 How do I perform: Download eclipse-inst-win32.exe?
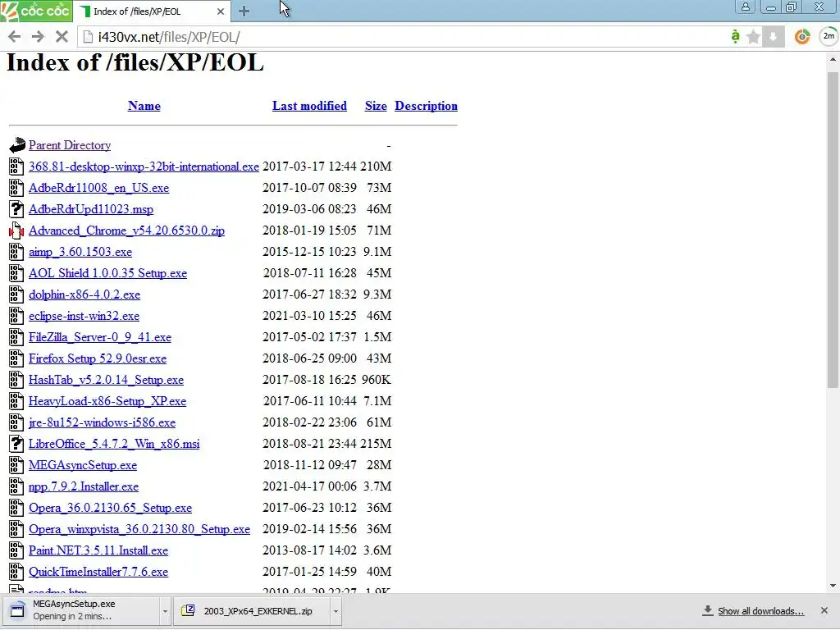pyautogui.click(x=84, y=316)
